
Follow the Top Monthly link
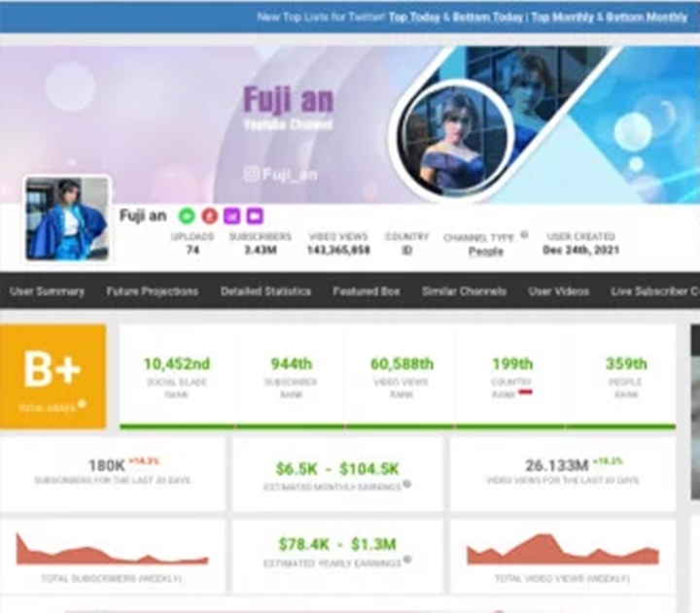tap(563, 17)
